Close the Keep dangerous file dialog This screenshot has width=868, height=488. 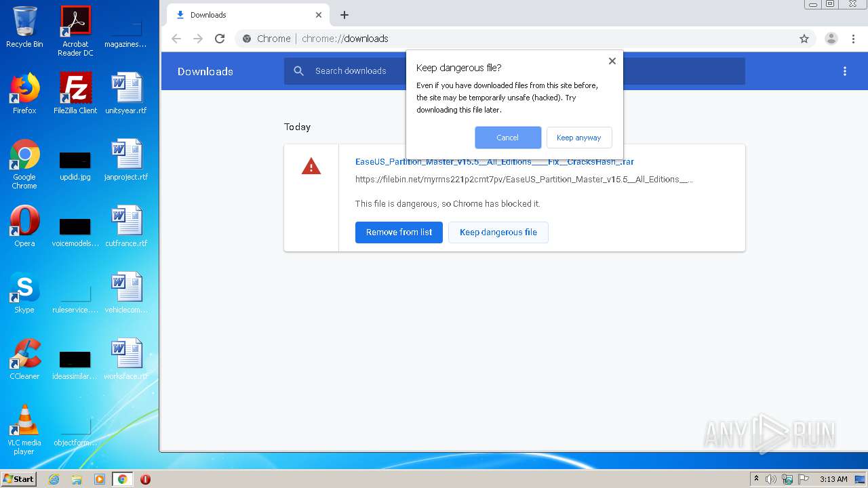coord(612,61)
